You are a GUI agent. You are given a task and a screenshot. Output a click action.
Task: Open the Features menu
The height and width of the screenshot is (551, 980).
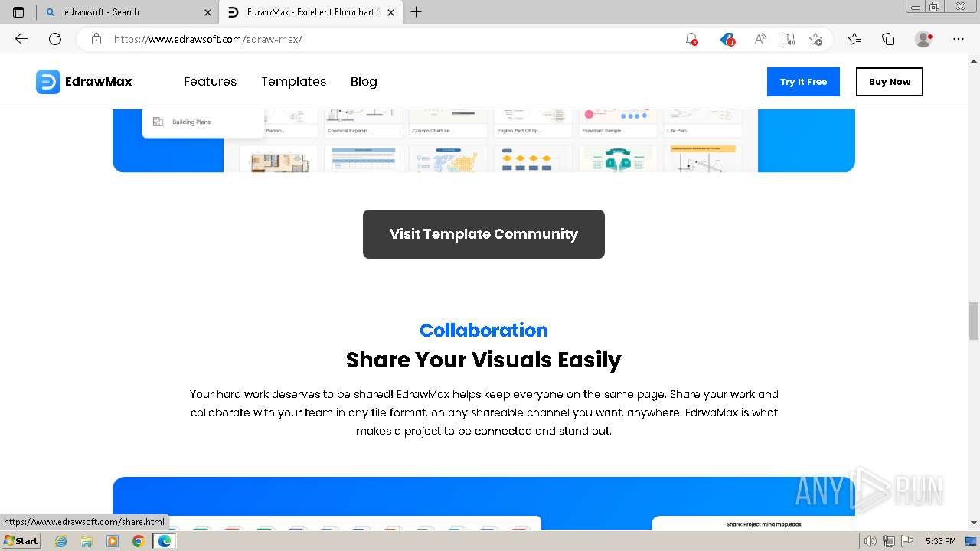click(210, 82)
